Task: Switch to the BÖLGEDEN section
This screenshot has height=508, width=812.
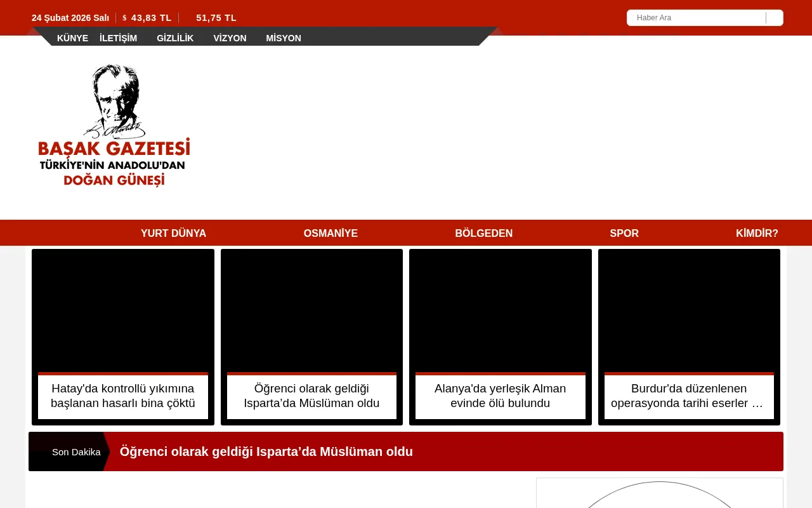Action: pyautogui.click(x=483, y=233)
